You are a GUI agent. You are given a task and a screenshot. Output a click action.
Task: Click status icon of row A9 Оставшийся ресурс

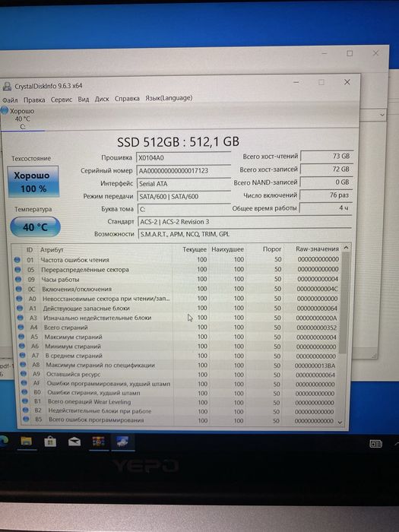(x=24, y=374)
